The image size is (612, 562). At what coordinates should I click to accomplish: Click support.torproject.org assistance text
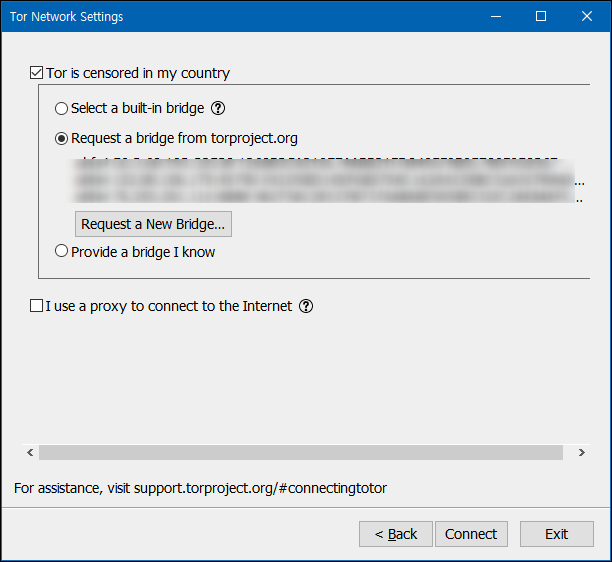click(x=260, y=488)
